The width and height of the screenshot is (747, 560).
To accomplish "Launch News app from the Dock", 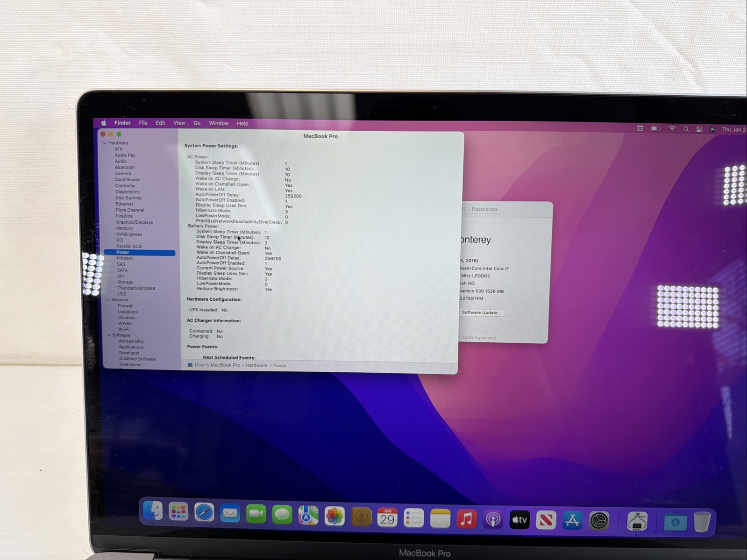I will pos(546,520).
